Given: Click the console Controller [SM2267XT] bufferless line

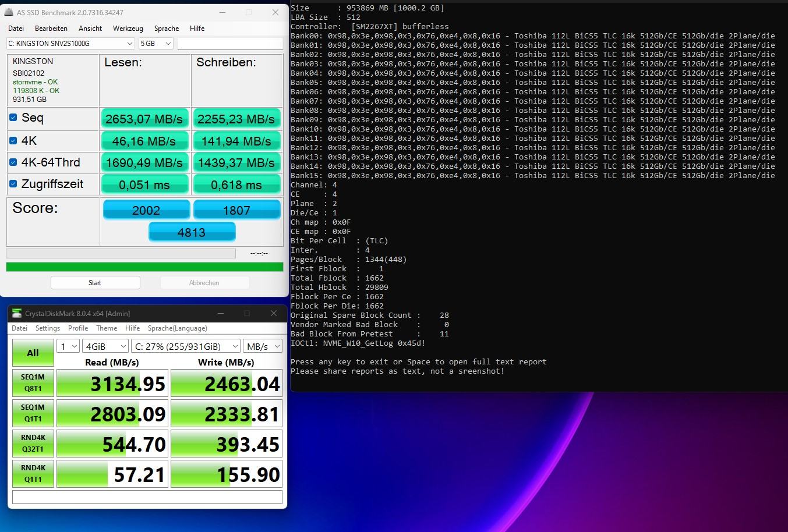Looking at the screenshot, I should tap(370, 27).
